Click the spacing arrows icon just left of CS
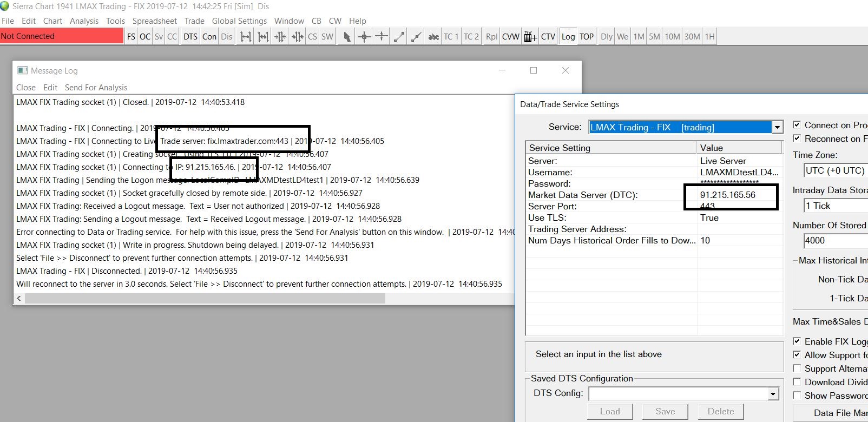Image resolution: width=868 pixels, height=422 pixels. coord(298,37)
